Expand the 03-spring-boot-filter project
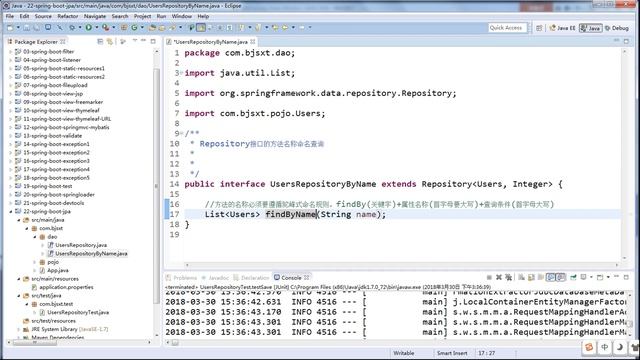 11,51
